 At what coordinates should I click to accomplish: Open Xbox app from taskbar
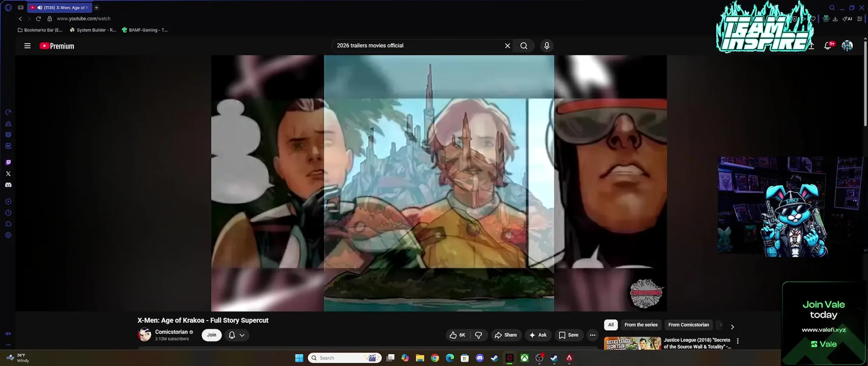tap(524, 358)
